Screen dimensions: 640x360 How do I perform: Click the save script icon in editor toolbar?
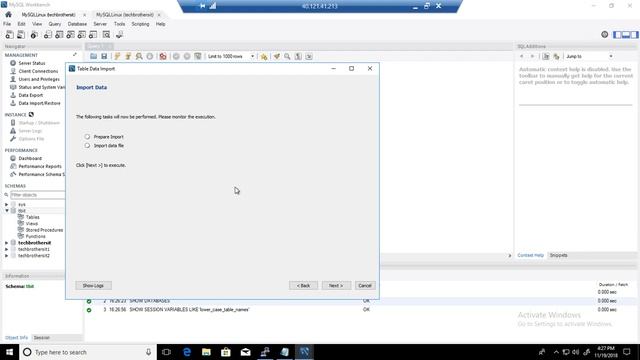(104, 56)
